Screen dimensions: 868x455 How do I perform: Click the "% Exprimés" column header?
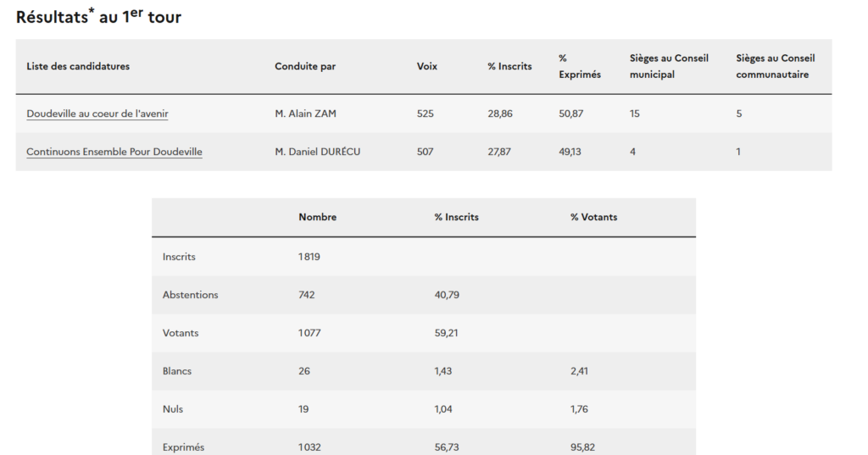[579, 66]
